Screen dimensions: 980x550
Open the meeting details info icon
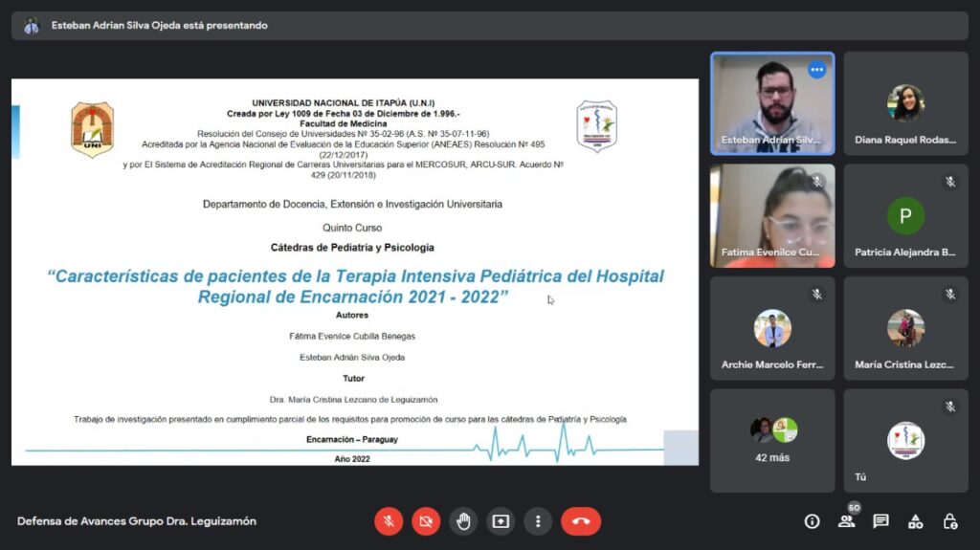(x=812, y=521)
